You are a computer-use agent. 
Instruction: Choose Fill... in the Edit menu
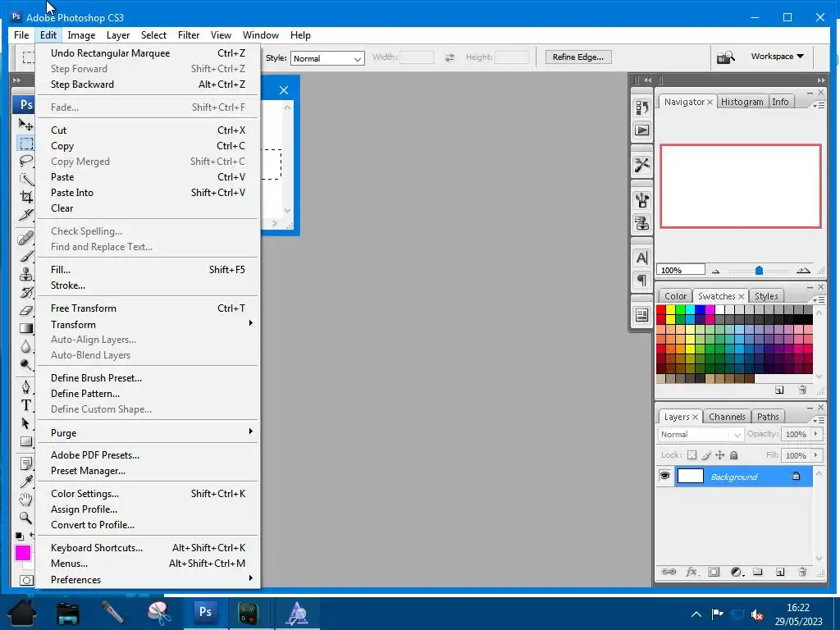click(148, 269)
